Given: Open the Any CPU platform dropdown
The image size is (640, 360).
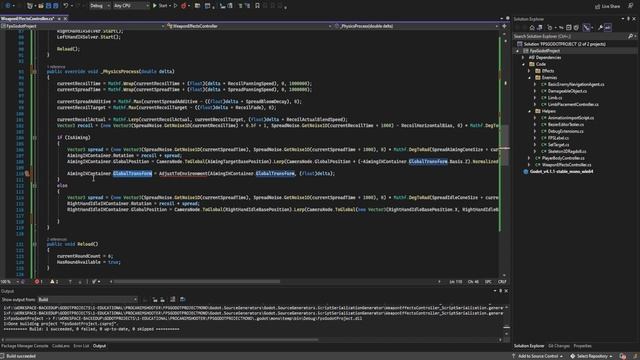Looking at the screenshot, I should coord(131,6).
